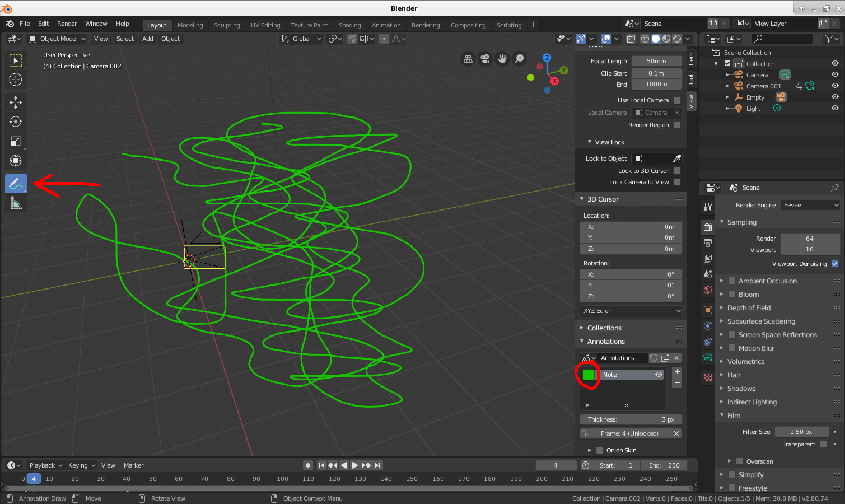Open the World properties tab
The height and width of the screenshot is (504, 845).
coord(708,290)
